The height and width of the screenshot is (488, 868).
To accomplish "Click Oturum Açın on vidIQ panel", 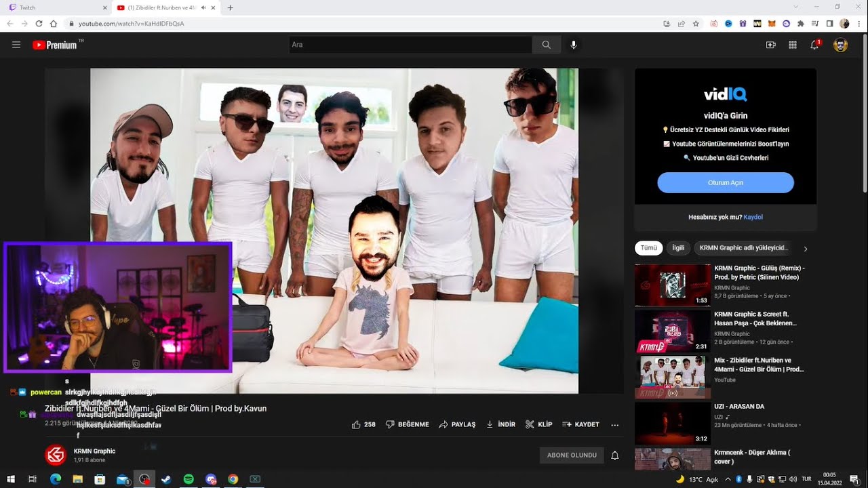I will point(726,182).
